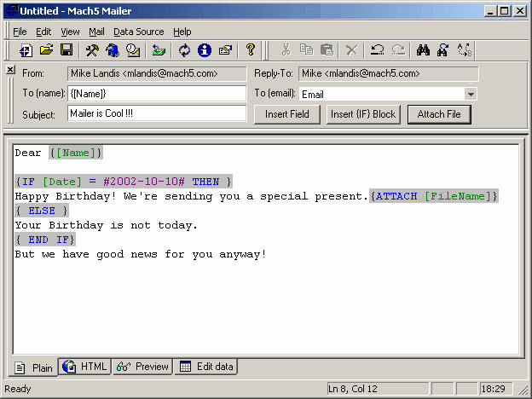Click the Undo arrow toolbar icon
This screenshot has height=399, width=532.
click(377, 50)
